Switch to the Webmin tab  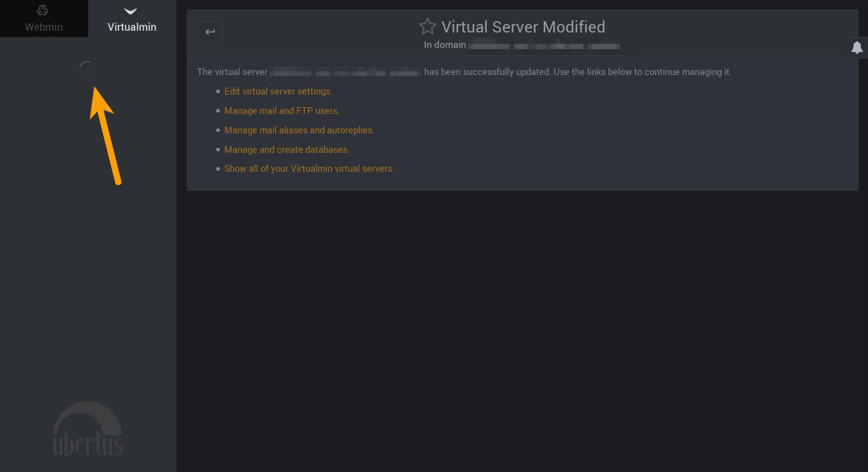pos(43,19)
